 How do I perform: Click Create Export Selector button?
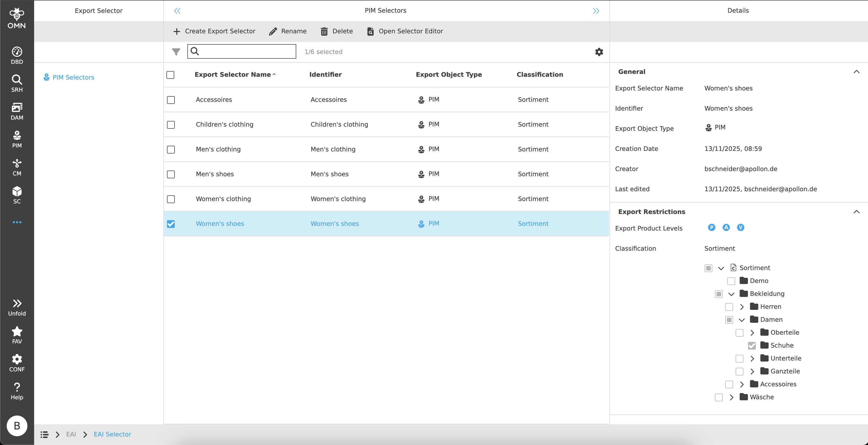point(214,31)
